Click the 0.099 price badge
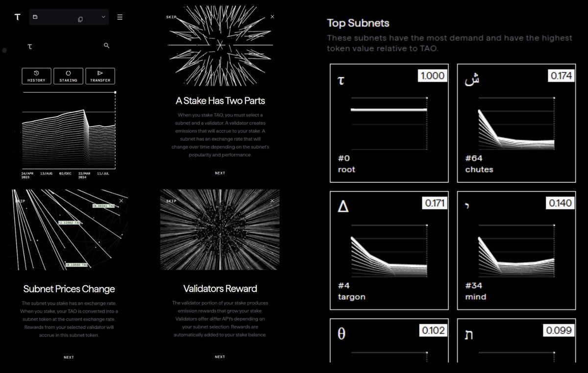The height and width of the screenshot is (373, 588). point(560,330)
